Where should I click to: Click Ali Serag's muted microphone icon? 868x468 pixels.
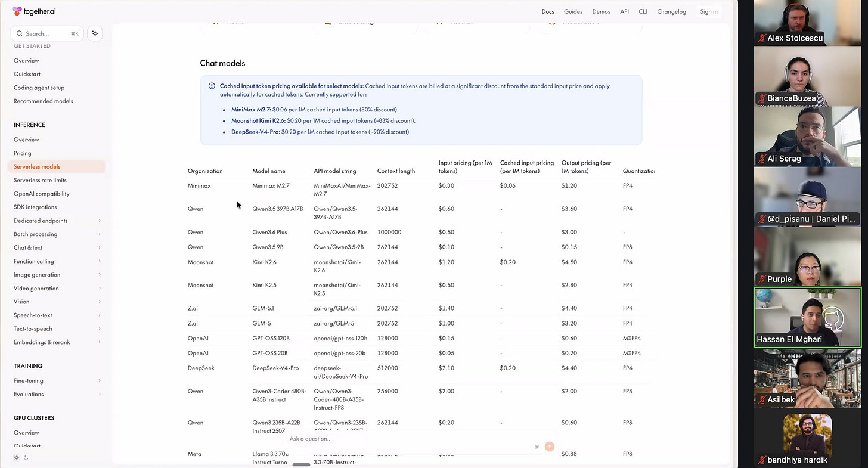click(x=761, y=159)
